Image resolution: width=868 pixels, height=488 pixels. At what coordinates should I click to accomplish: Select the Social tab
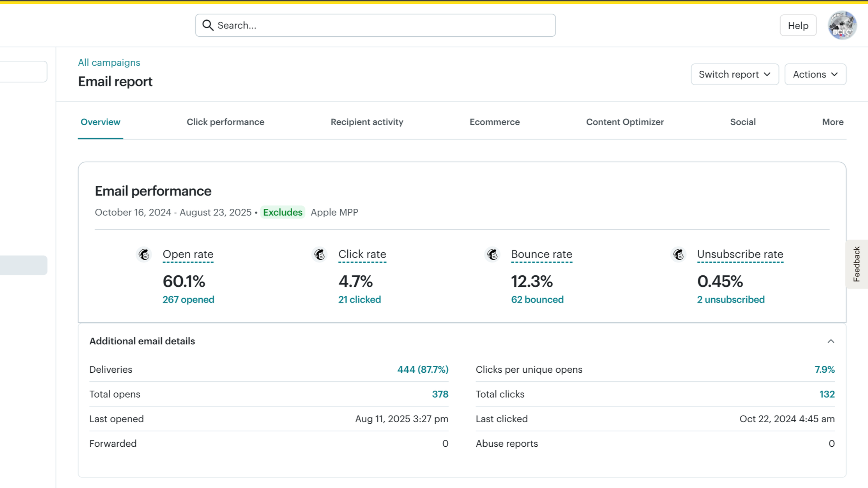pos(742,122)
